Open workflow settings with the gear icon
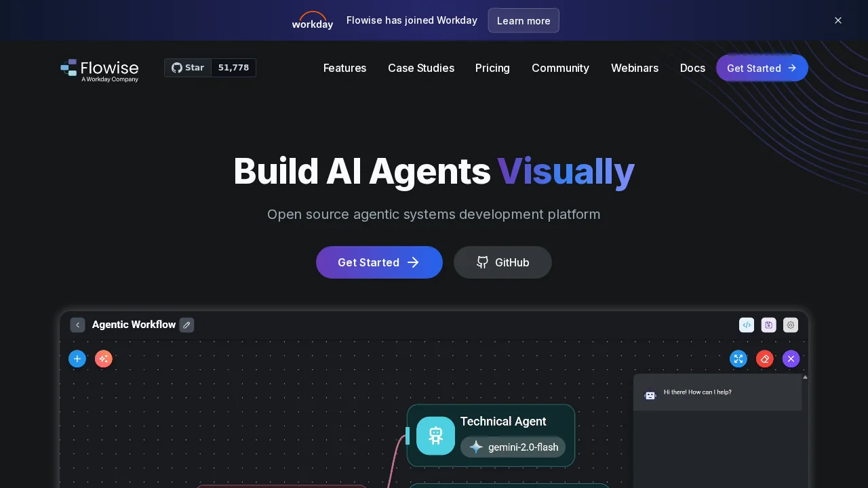 pos(790,325)
